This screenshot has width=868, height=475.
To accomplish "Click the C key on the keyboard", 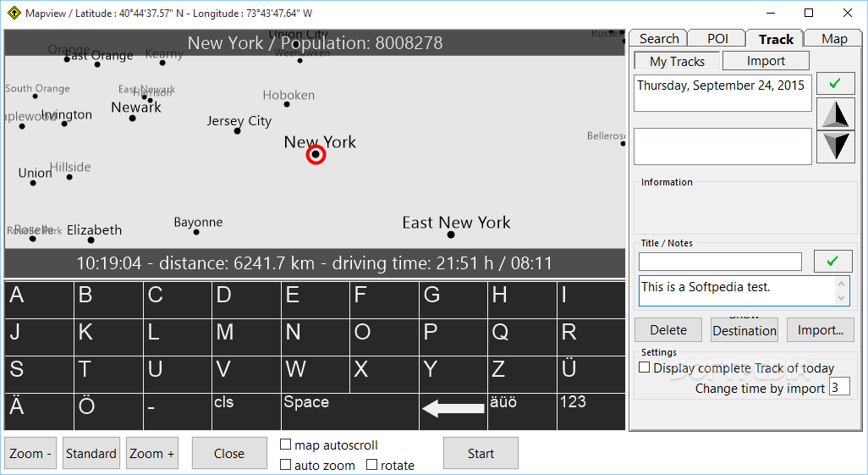I will point(178,300).
